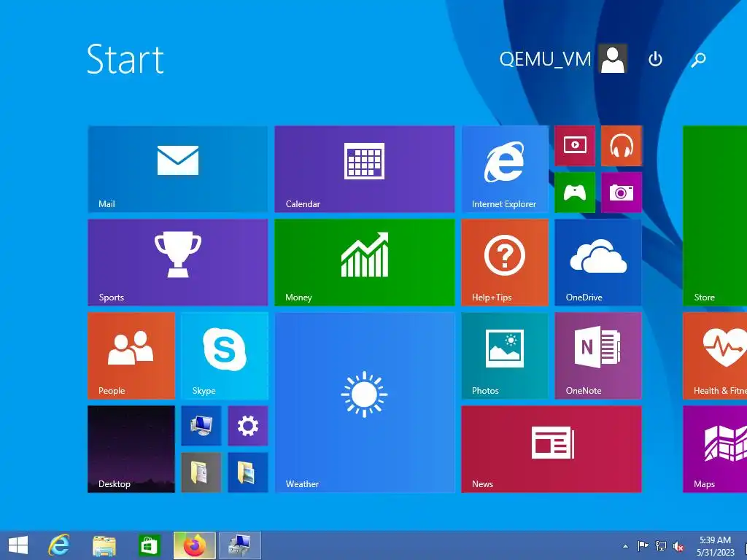Open the Weather tile
The height and width of the screenshot is (560, 747).
pos(365,402)
